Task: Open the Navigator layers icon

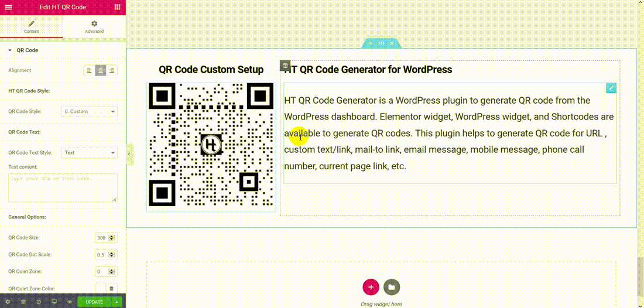Action: [23, 302]
